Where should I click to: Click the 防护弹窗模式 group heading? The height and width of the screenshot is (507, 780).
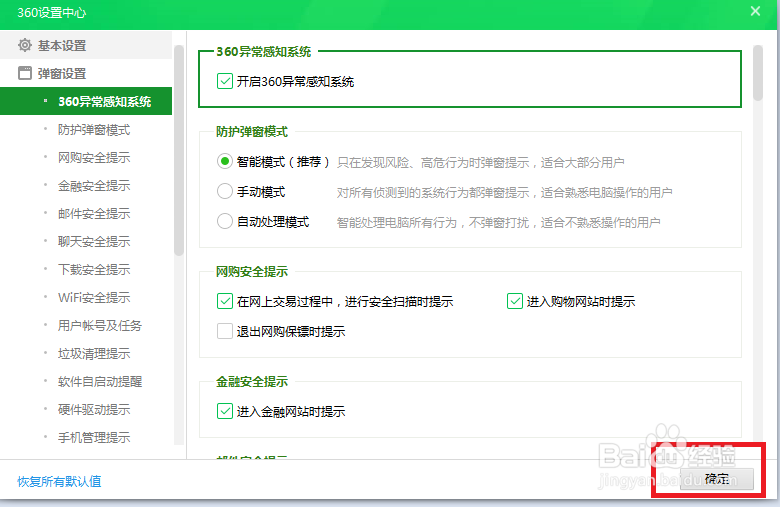coord(252,131)
